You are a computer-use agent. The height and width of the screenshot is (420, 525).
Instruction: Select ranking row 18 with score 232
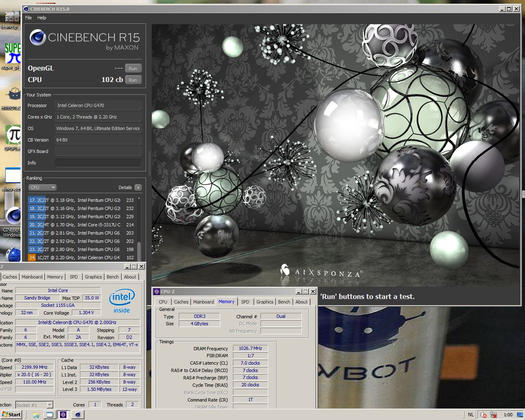(82, 208)
